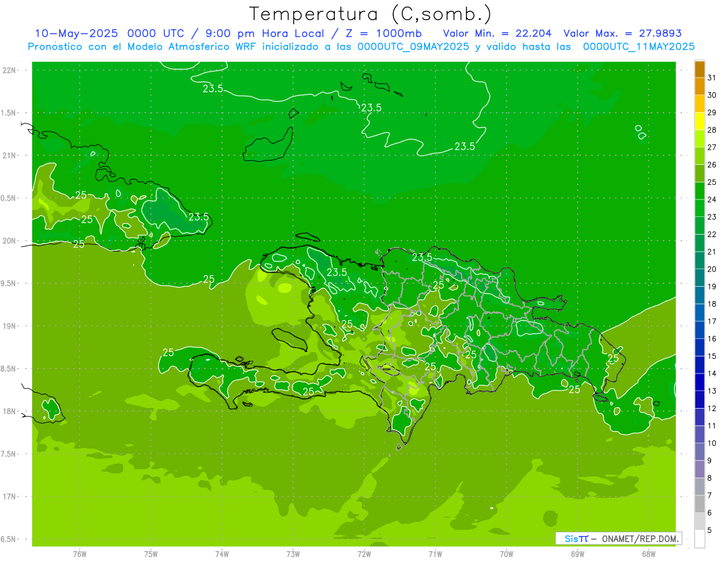
Task: Click the longitude axis label "69W"
Action: pyautogui.click(x=578, y=554)
